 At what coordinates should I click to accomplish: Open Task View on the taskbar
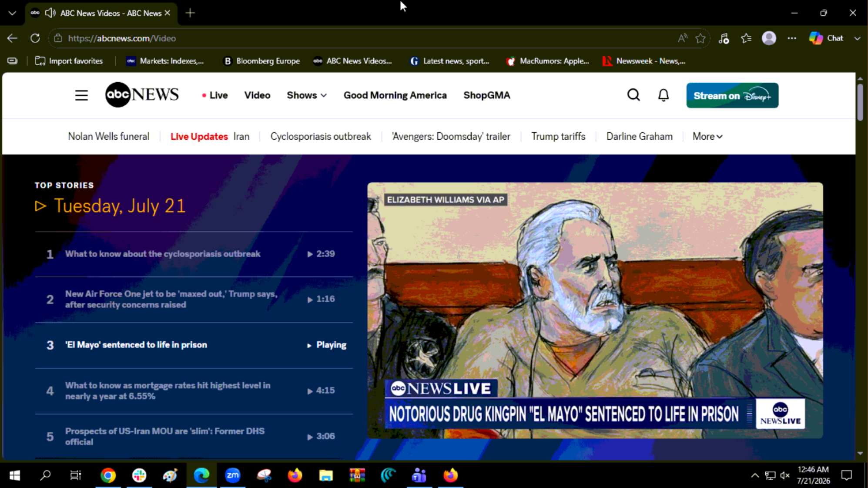pyautogui.click(x=76, y=475)
